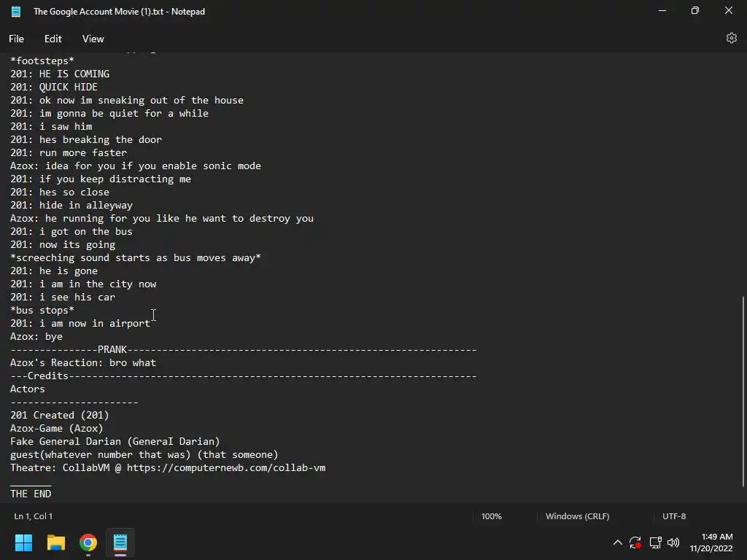Click line '201: hes so close'
The image size is (747, 560).
point(60,192)
